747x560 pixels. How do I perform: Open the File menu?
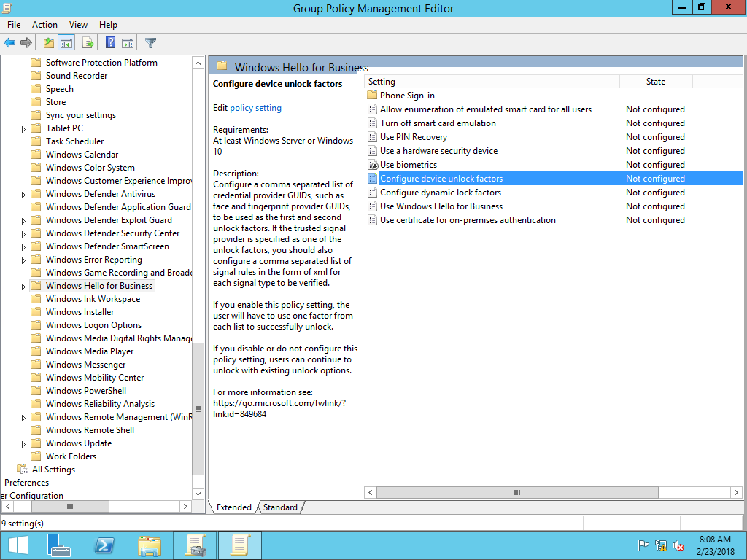[x=14, y=25]
